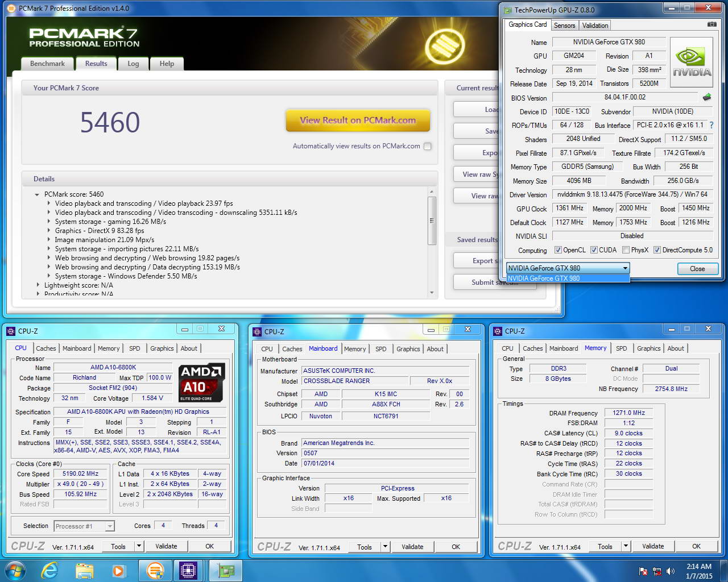Open the PCMark Log tab

133,64
